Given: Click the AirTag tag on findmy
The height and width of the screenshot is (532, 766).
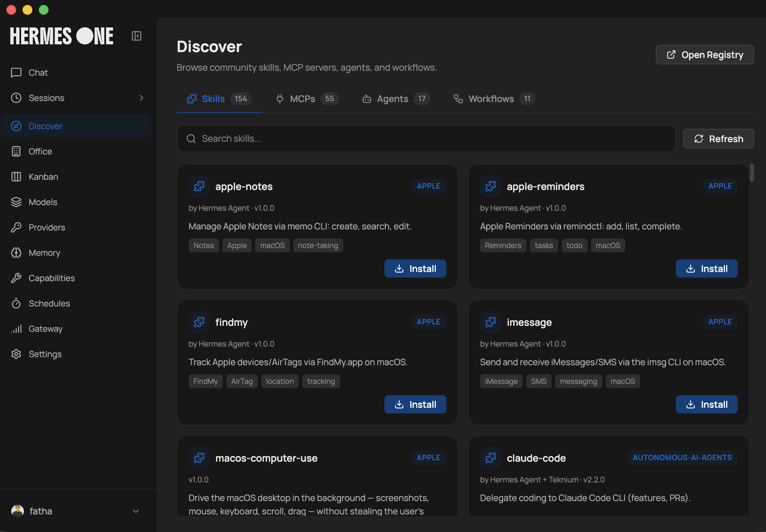Looking at the screenshot, I should pyautogui.click(x=242, y=381).
